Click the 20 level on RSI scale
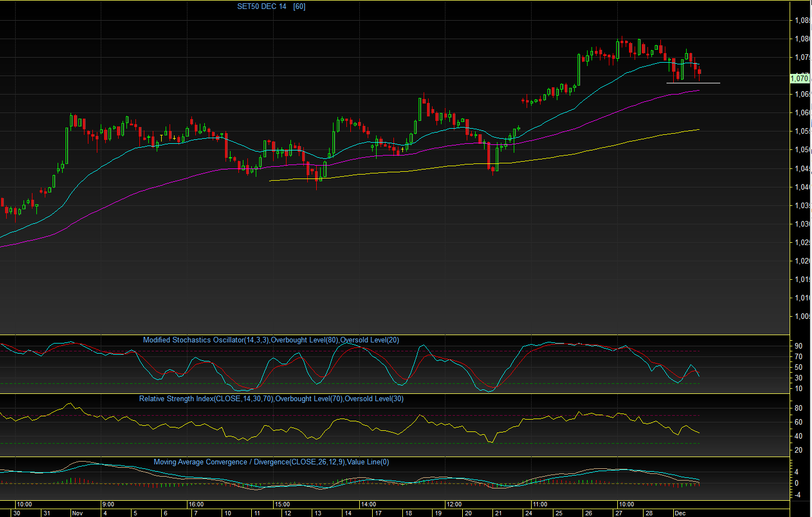The width and height of the screenshot is (812, 517). (799, 450)
